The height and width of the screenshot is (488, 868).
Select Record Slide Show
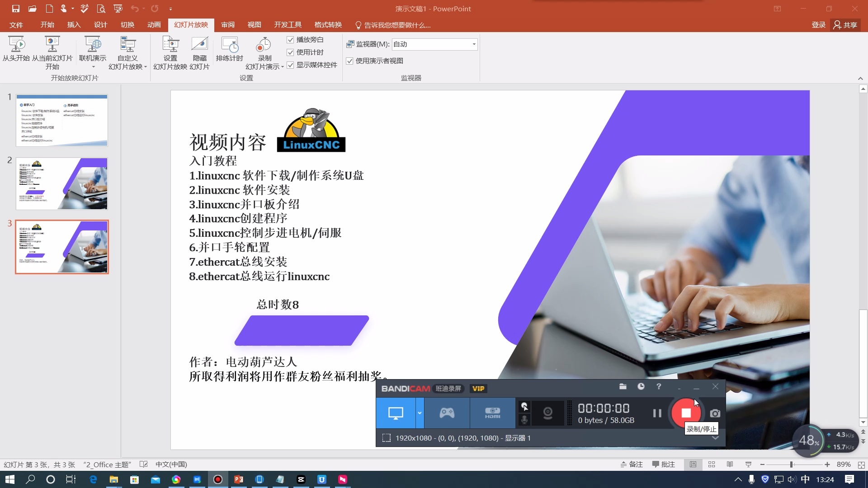pos(264,51)
